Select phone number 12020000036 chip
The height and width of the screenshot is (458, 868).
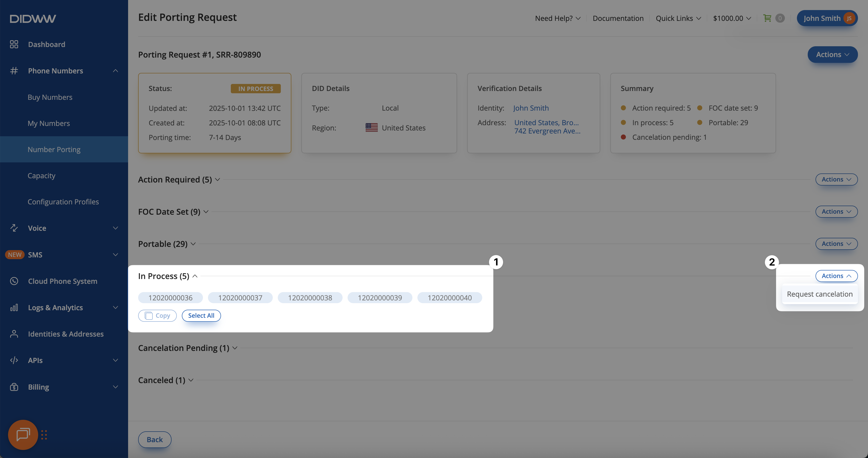[x=170, y=298]
